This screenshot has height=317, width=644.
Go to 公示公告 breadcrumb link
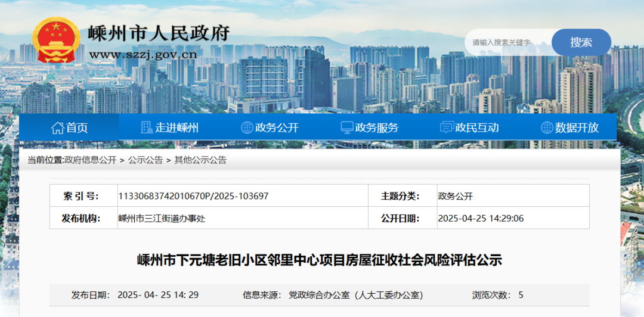(x=145, y=160)
